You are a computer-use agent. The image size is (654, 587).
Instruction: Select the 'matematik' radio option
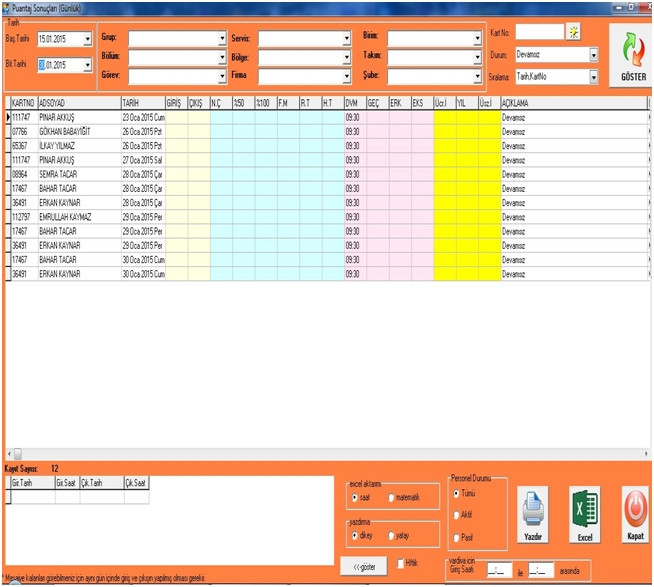(391, 497)
